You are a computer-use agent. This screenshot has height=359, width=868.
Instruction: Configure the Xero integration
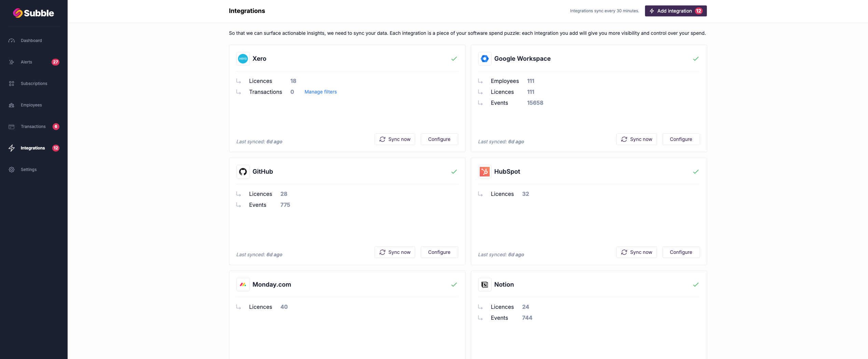(x=439, y=139)
